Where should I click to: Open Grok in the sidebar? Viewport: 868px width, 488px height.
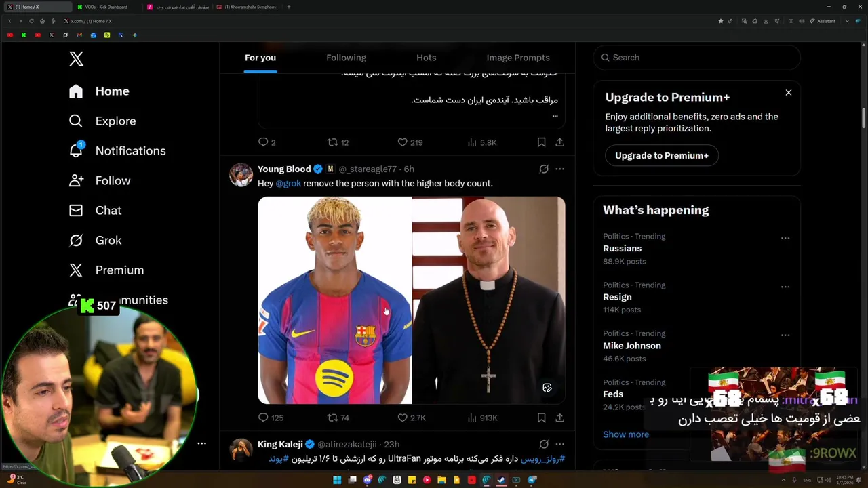[95, 240]
